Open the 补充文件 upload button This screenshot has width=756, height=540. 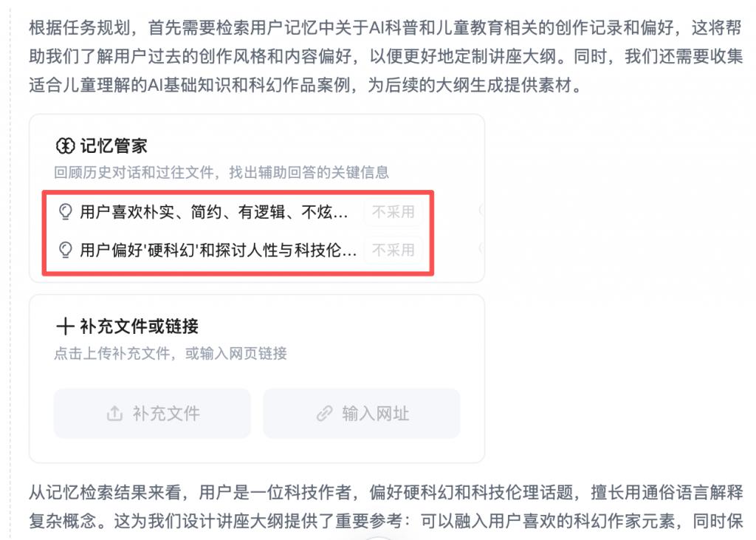pos(152,414)
